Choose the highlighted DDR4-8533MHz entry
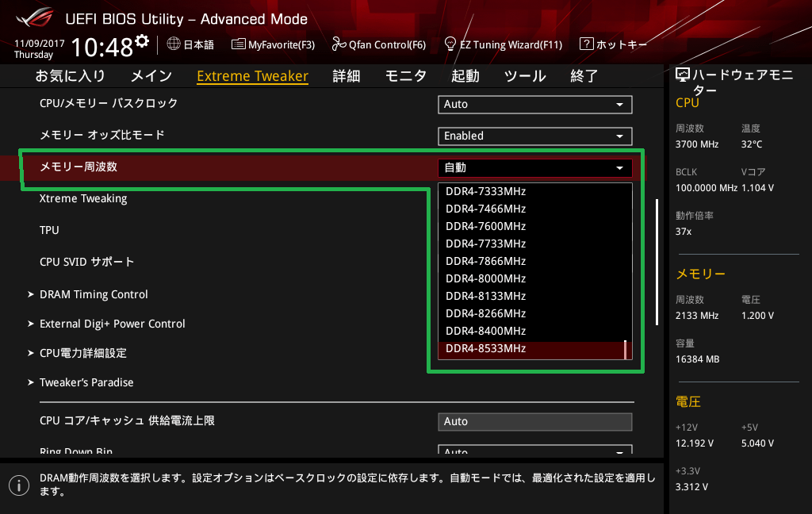Image resolution: width=812 pixels, height=514 pixels. [x=535, y=349]
